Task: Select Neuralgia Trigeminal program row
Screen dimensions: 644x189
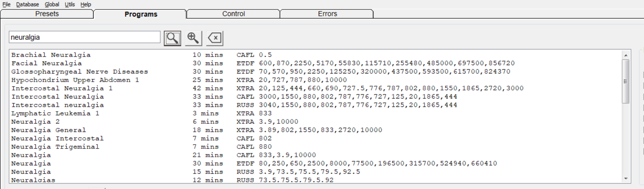Action: tap(55, 147)
